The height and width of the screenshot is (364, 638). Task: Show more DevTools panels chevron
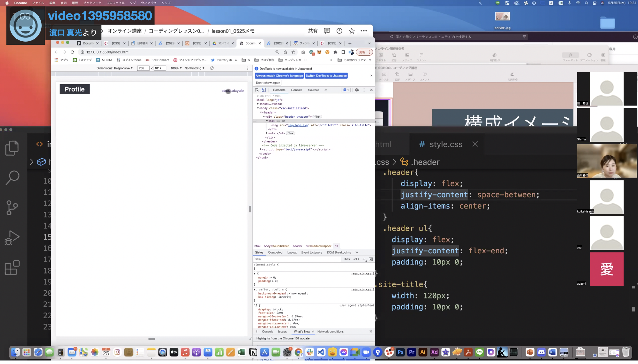click(x=326, y=90)
